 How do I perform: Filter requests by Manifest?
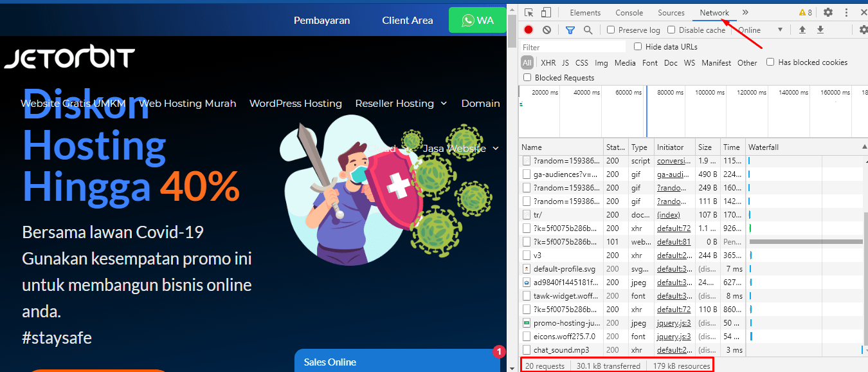[716, 62]
